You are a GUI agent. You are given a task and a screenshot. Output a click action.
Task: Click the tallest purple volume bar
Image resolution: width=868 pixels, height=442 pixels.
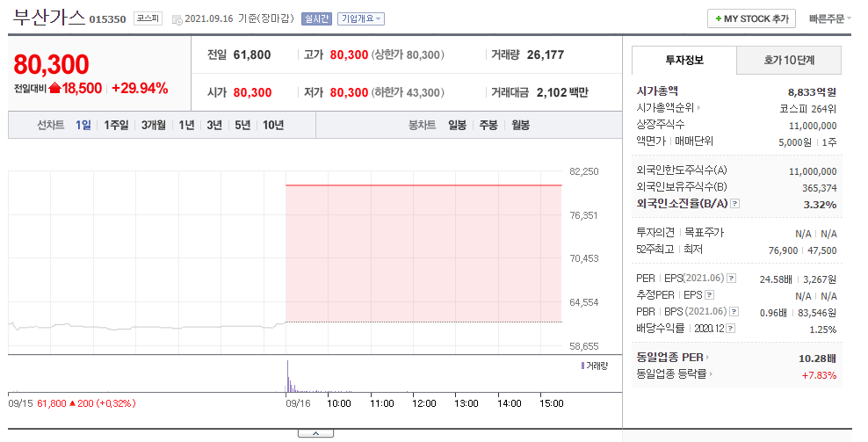click(x=287, y=376)
